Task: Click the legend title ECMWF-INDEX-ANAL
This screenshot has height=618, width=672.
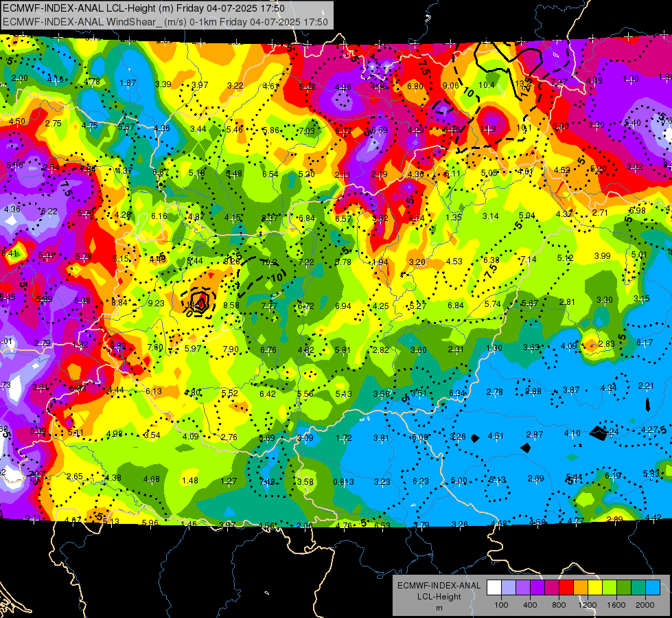Action: pyautogui.click(x=439, y=586)
